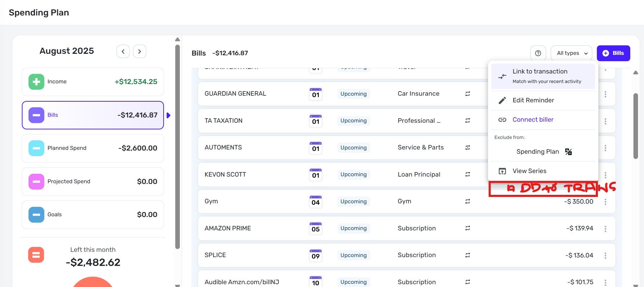Open three-dot menu for AMAZON PRIME
The height and width of the screenshot is (287, 644).
pyautogui.click(x=605, y=229)
